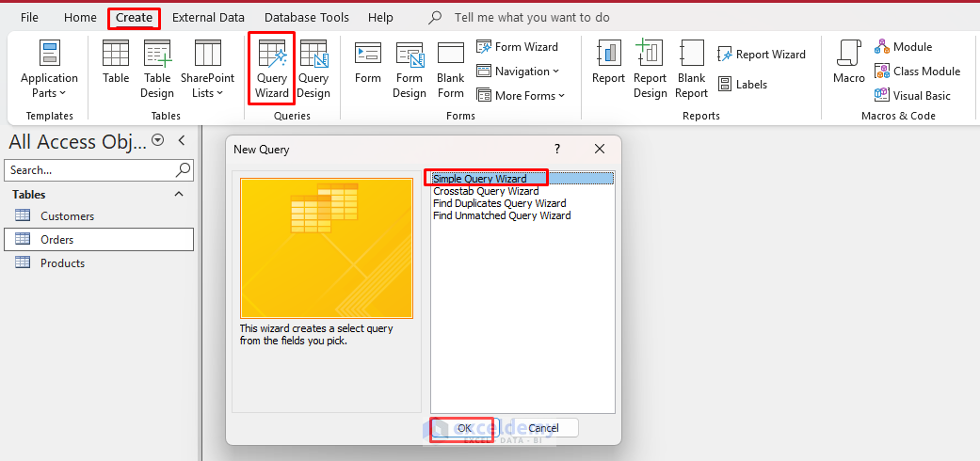Click the navigation pane Search field
Screen dimensions: 980x461
pos(90,170)
